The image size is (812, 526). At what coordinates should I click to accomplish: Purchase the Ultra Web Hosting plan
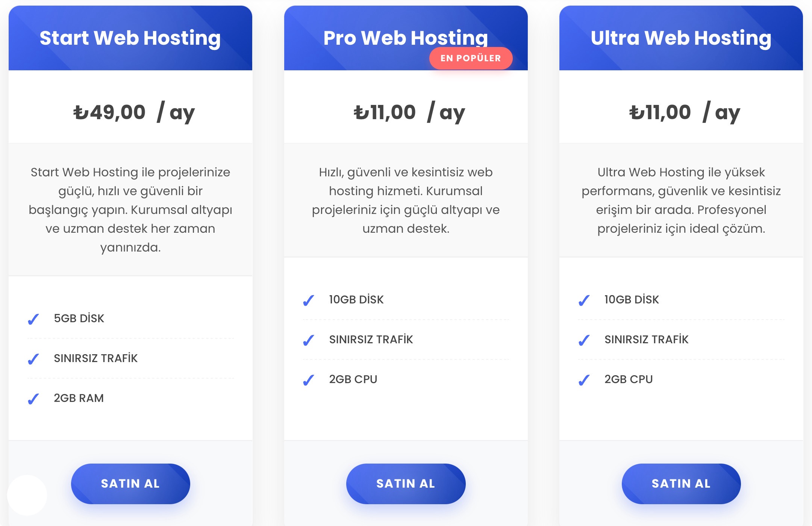pos(681,484)
